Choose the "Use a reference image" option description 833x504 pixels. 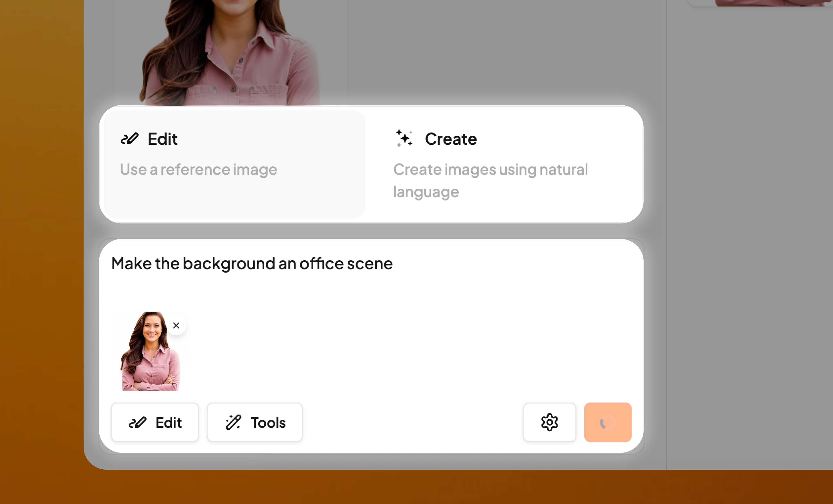(x=198, y=169)
